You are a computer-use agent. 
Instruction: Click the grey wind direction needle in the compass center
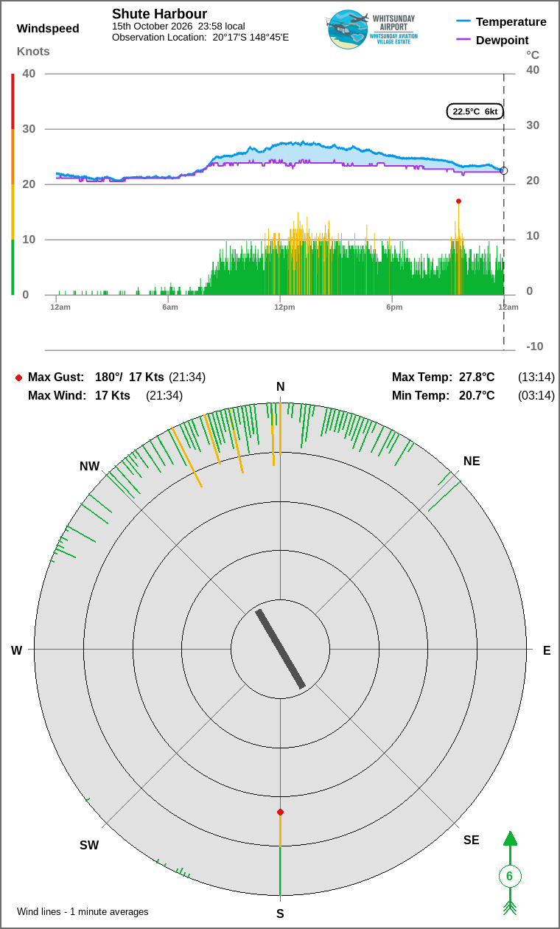tap(280, 649)
